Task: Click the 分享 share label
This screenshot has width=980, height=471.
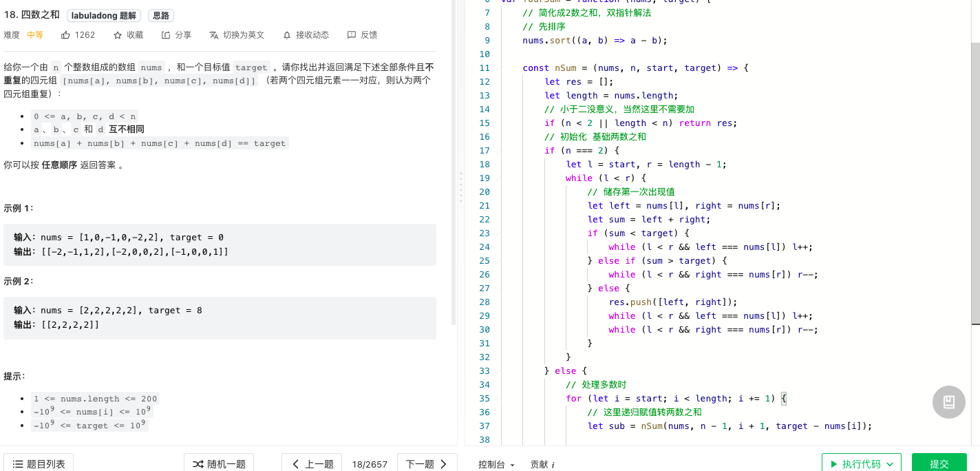Action: tap(183, 35)
